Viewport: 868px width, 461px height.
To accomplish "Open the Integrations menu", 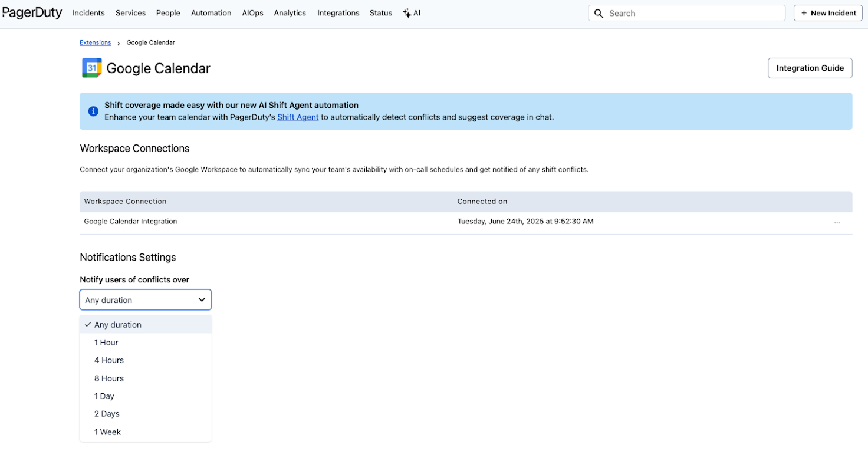I will tap(338, 12).
